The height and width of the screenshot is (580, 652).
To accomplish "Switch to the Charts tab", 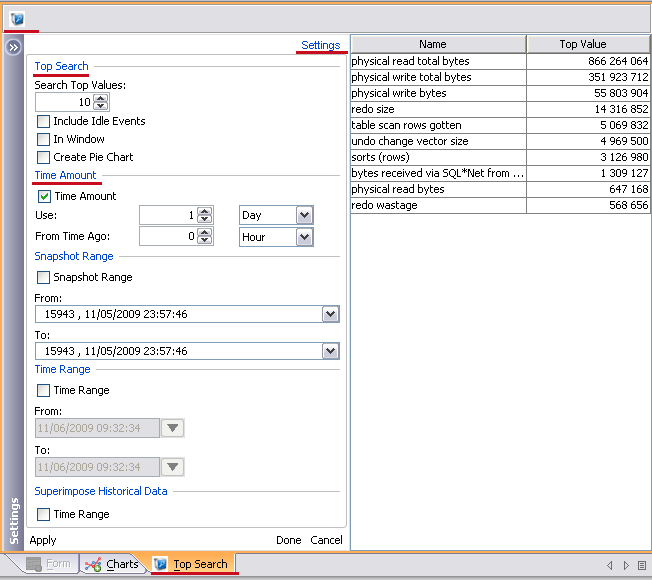I will point(112,564).
